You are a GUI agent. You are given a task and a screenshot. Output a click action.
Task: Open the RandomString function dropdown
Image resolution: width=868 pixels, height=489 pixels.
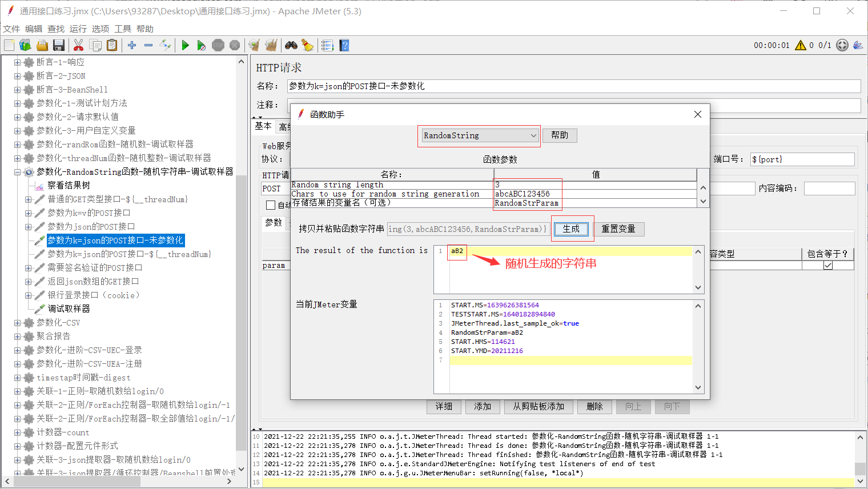(480, 135)
